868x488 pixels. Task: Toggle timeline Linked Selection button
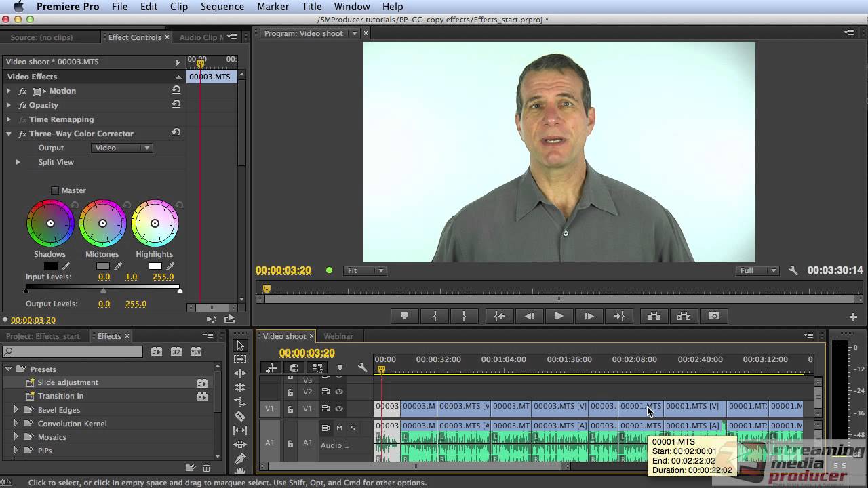pos(317,368)
